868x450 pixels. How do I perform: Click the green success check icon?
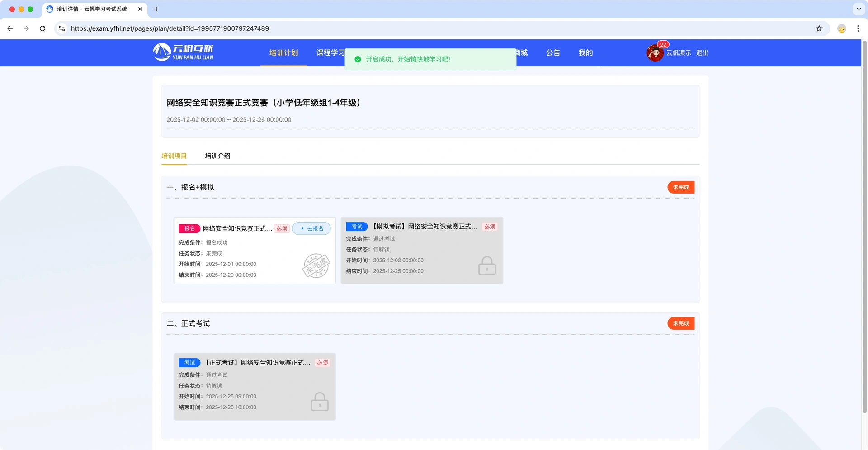pos(358,59)
